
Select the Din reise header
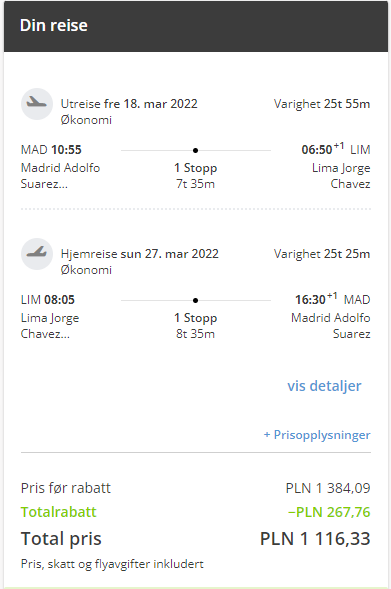[54, 26]
